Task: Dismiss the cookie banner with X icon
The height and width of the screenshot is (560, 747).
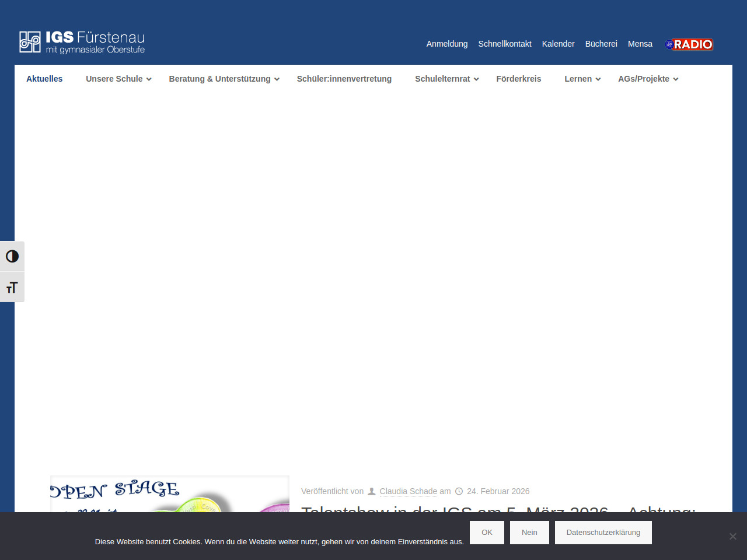Action: pos(732,536)
